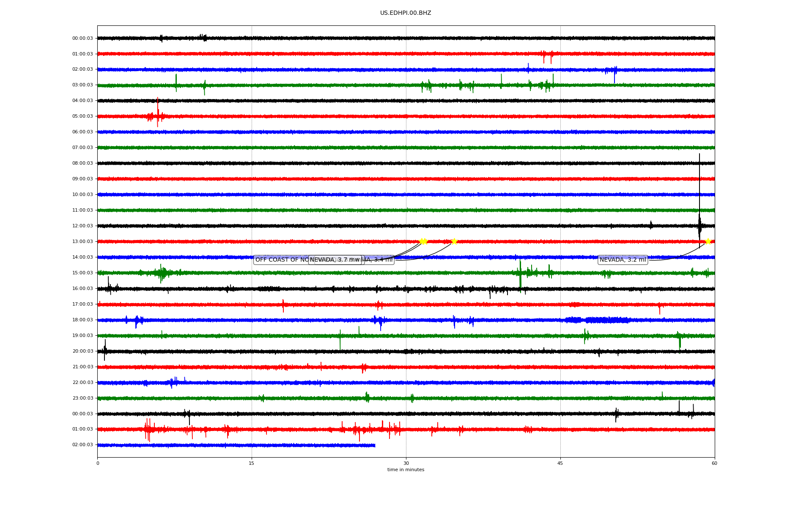Screen dimensions: 812x508
Task: Click the 04:00:03 row label
Action: click(82, 101)
